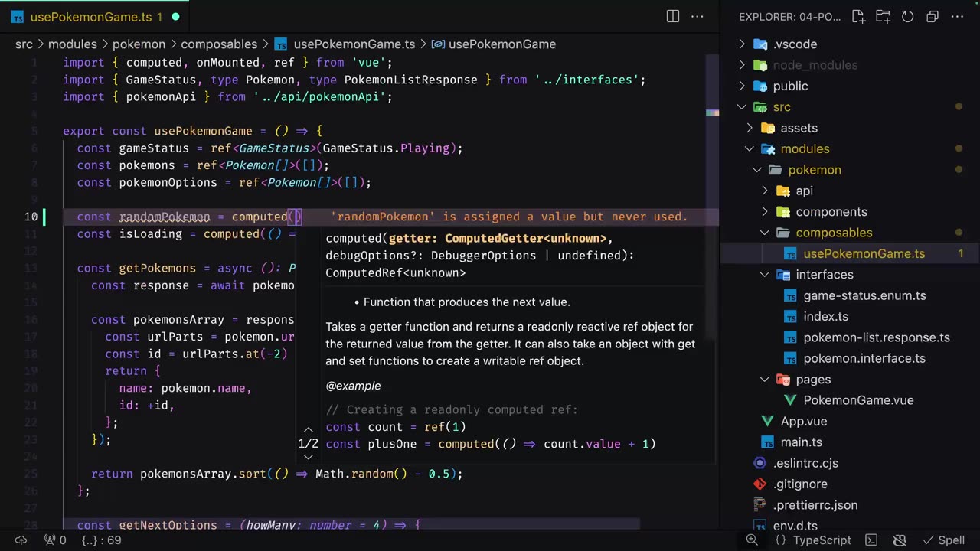The image size is (980, 551).
Task: Click getPokemons function name in code
Action: click(x=158, y=268)
